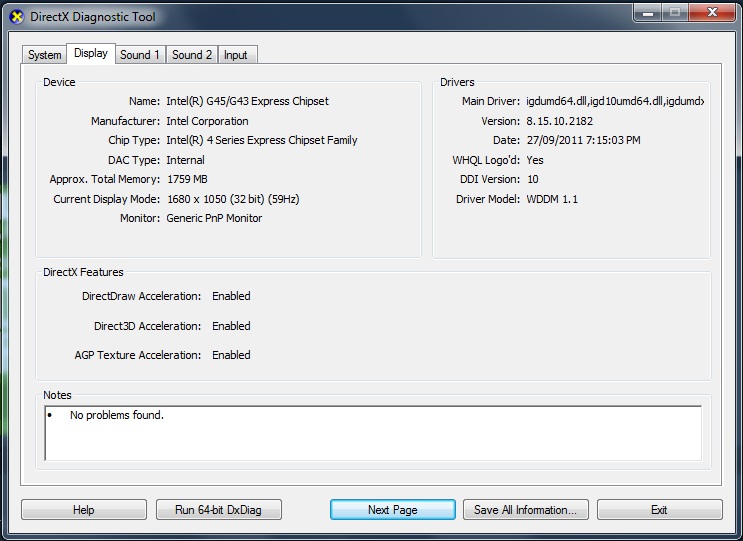Click chip type 'Intel(R) 4 Series Express Chipset Family'
The width and height of the screenshot is (743, 541).
pyautogui.click(x=262, y=140)
